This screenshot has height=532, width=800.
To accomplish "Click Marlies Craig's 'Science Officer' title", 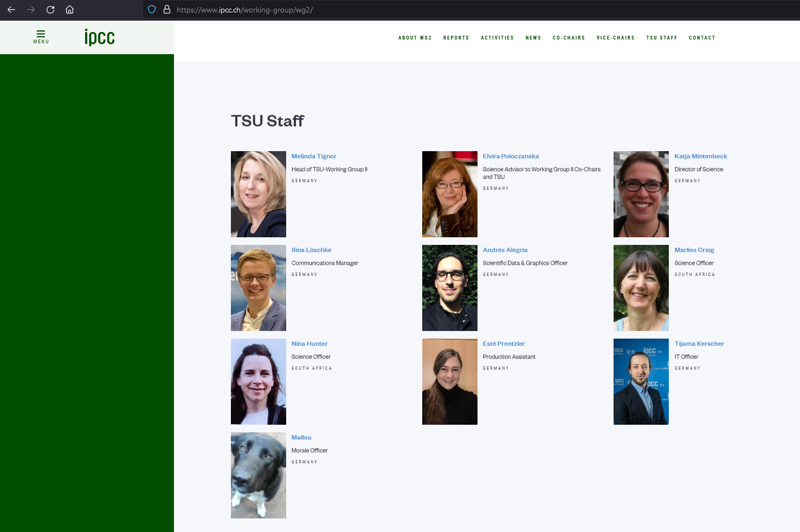I will coord(694,263).
